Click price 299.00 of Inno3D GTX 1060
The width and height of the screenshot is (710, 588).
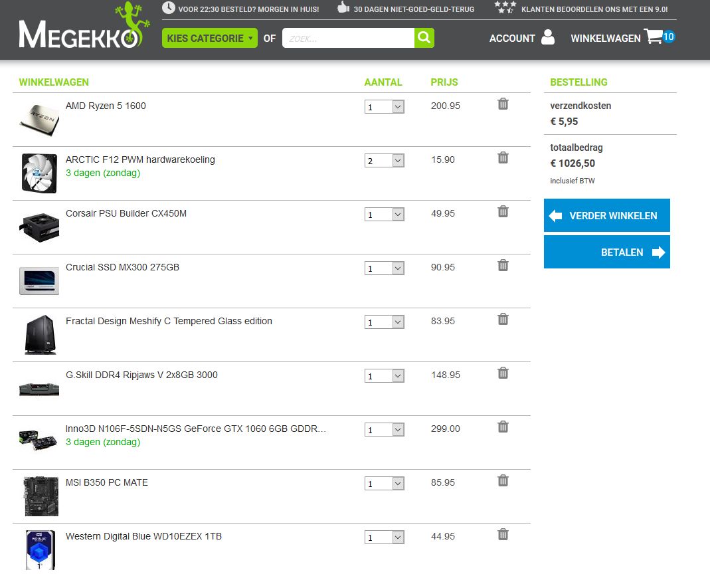445,429
